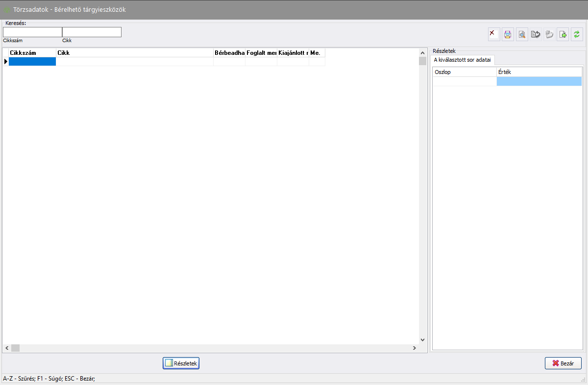
Task: Close the window with Bezár button
Action: click(563, 363)
